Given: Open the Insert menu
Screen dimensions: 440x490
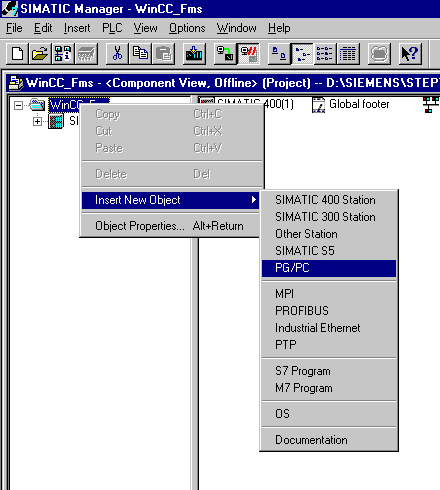Looking at the screenshot, I should pyautogui.click(x=77, y=28).
